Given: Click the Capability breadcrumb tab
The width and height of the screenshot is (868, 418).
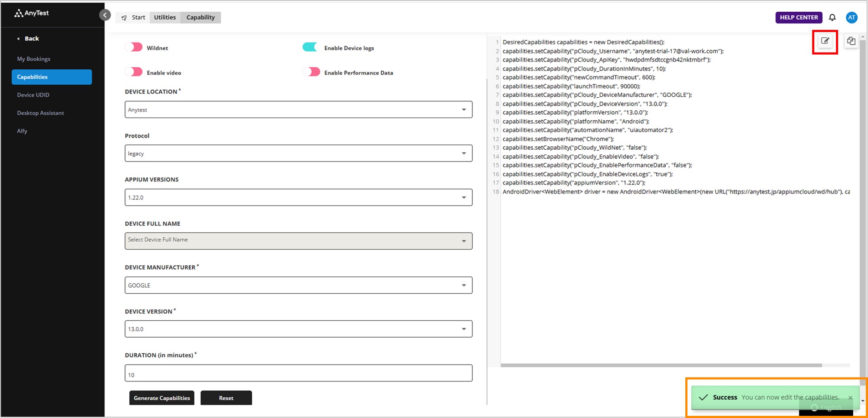Looking at the screenshot, I should (x=201, y=17).
